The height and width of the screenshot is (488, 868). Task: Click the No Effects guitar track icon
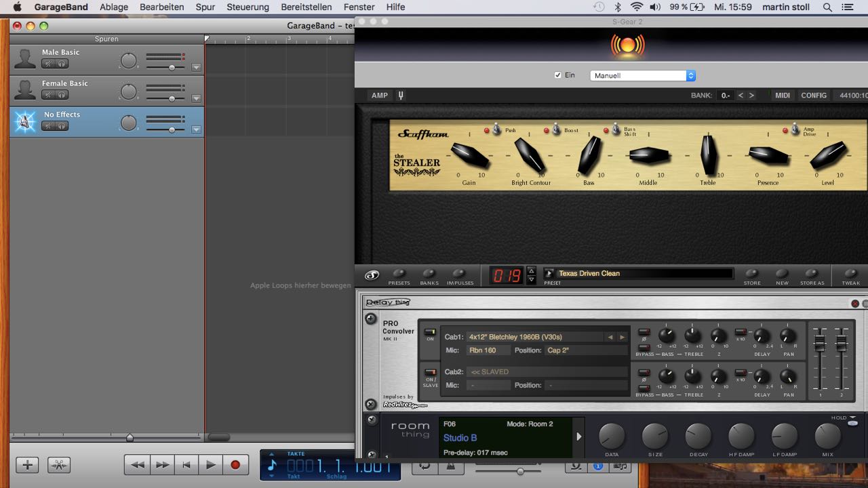click(25, 122)
